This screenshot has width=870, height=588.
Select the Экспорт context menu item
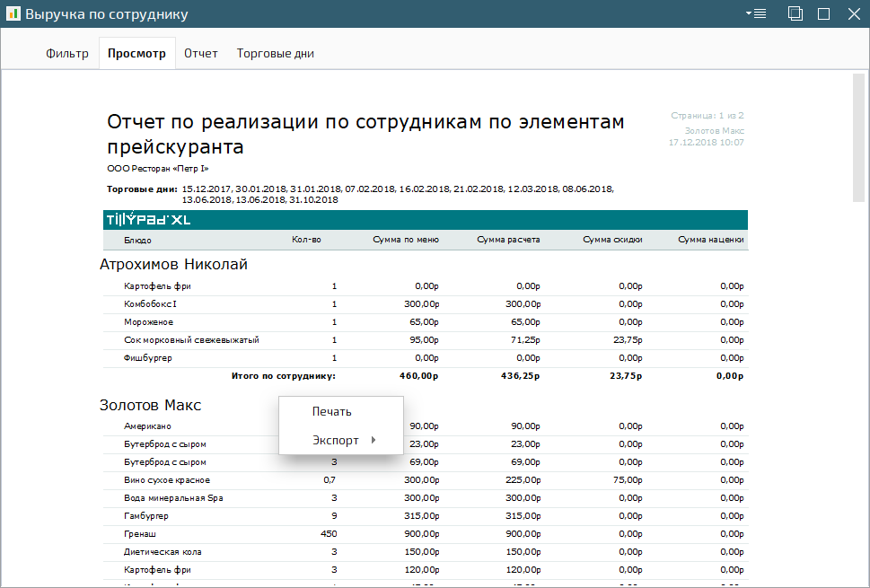(x=335, y=441)
